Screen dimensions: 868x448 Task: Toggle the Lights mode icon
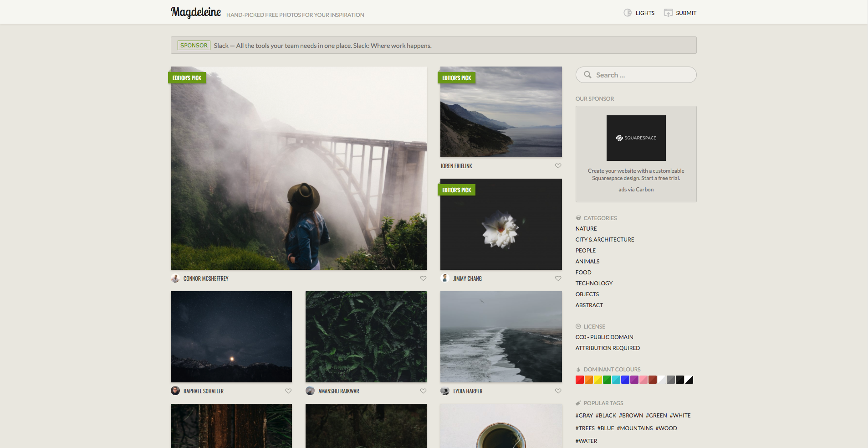point(628,13)
